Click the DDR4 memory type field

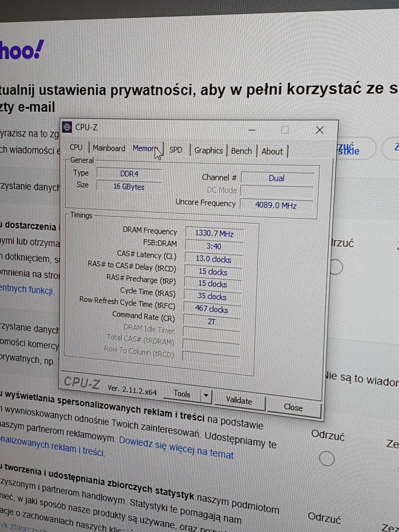pyautogui.click(x=129, y=174)
